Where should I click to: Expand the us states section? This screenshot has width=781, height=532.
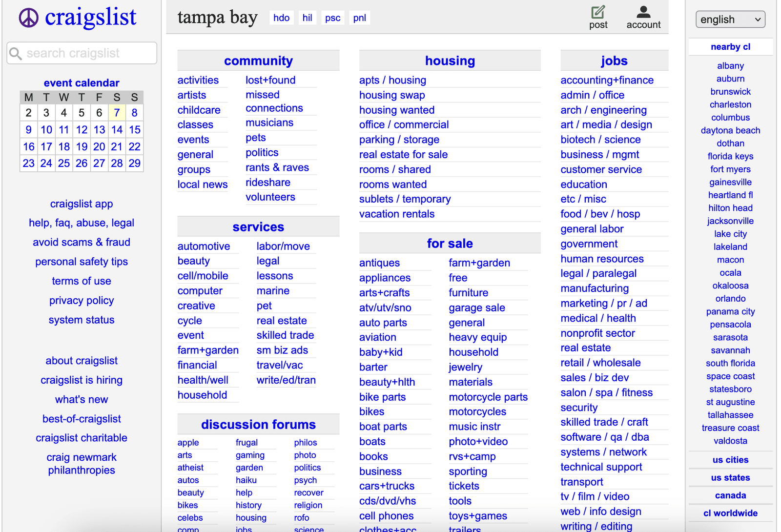pyautogui.click(x=730, y=478)
